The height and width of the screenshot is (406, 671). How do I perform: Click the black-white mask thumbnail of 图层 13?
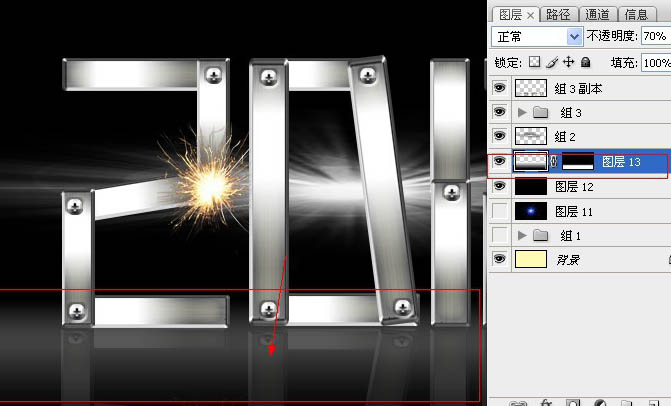pos(577,161)
